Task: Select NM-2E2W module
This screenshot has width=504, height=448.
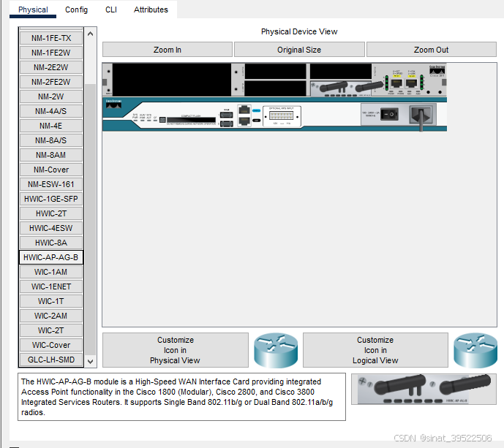Action: point(51,67)
